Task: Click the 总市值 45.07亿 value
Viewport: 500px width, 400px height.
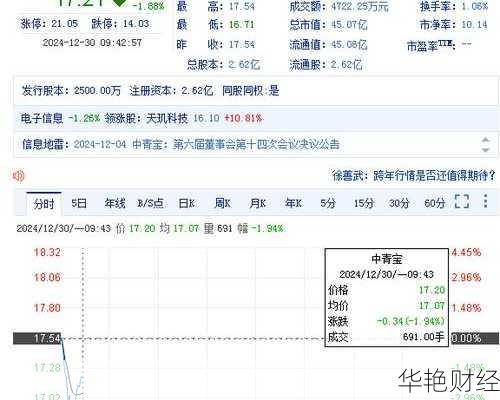Action: coord(349,25)
